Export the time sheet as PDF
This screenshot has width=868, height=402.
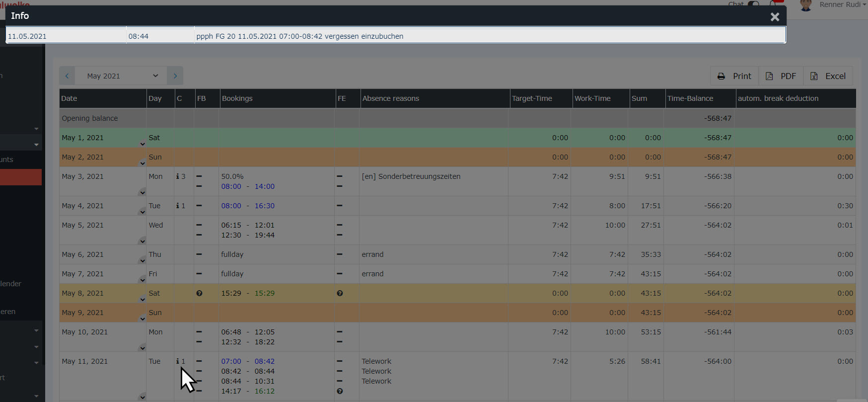tap(781, 76)
